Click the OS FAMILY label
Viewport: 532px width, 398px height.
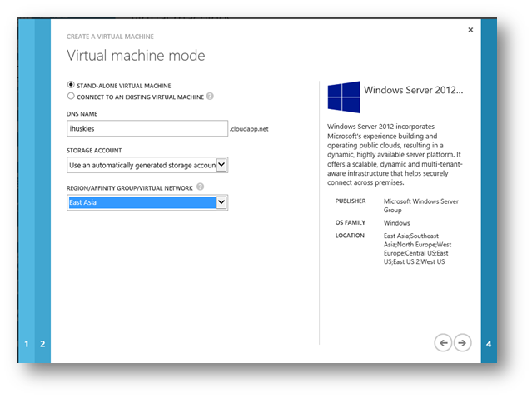[x=351, y=223]
